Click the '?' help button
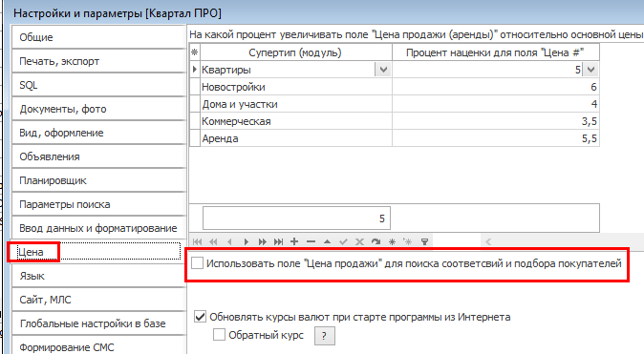Screen dimensions: 644x354 pyautogui.click(x=325, y=336)
